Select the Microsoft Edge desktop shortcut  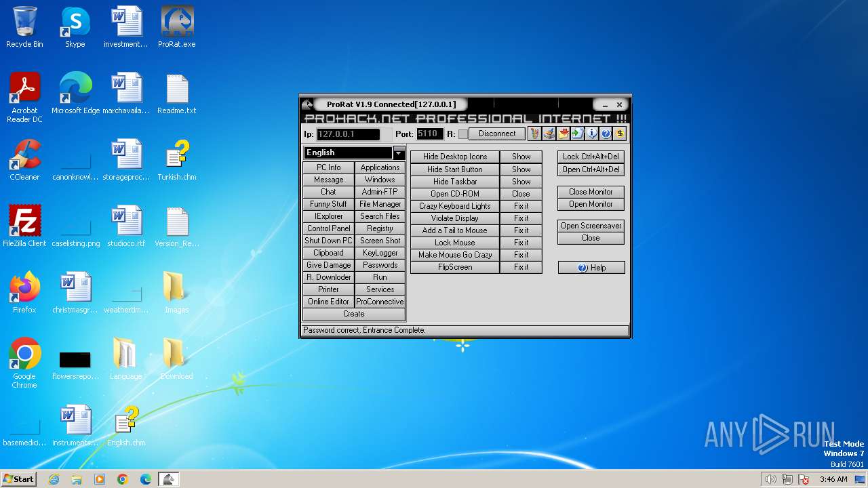[x=75, y=94]
